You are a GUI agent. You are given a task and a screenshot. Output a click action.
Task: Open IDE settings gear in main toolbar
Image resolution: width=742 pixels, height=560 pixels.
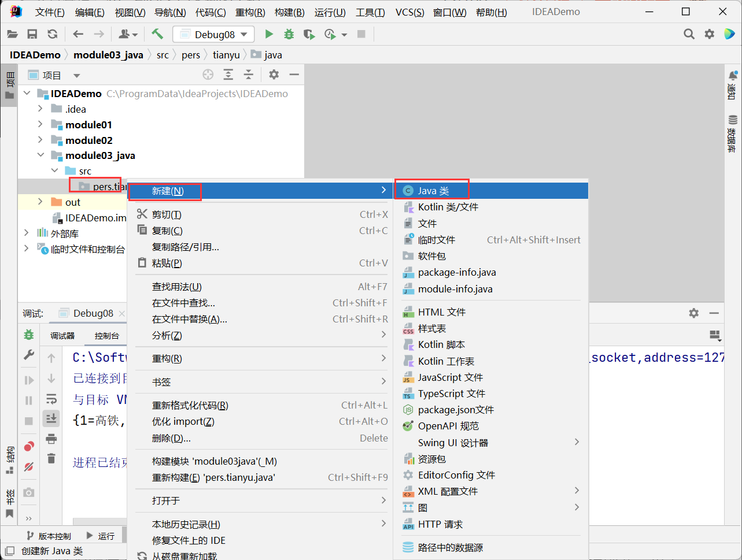coord(710,35)
